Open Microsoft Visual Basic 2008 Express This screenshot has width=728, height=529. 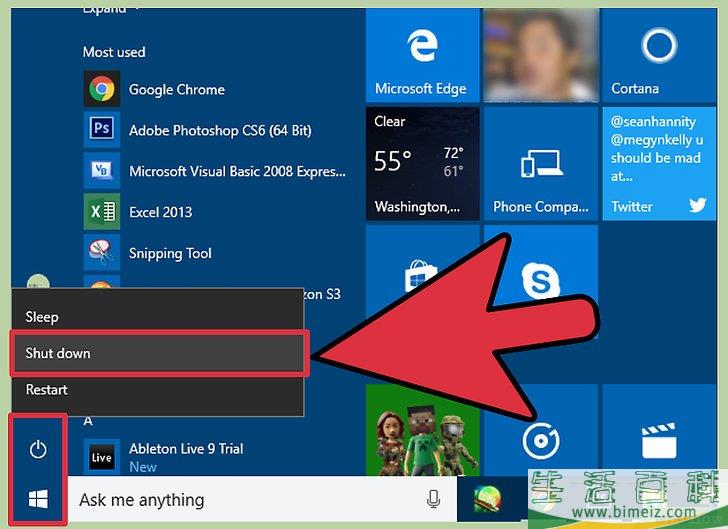236,171
